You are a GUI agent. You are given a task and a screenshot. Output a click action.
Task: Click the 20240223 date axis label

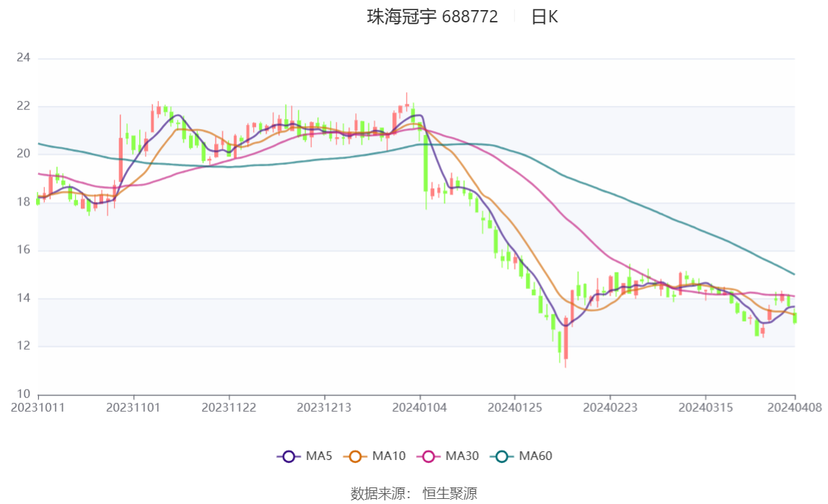point(609,407)
